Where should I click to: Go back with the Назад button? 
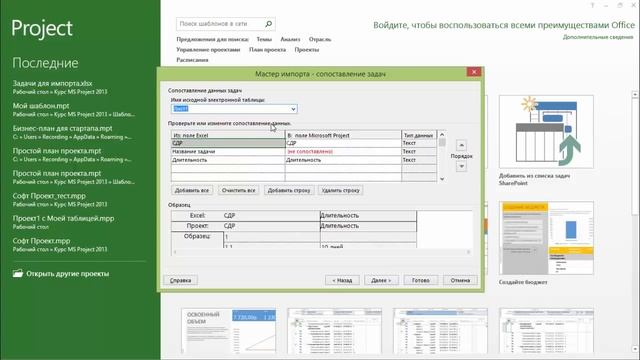point(342,280)
